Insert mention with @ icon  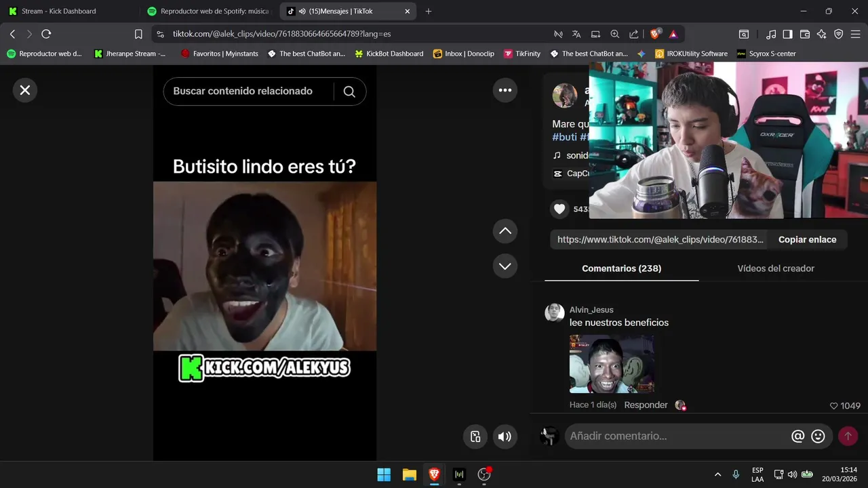pos(797,436)
